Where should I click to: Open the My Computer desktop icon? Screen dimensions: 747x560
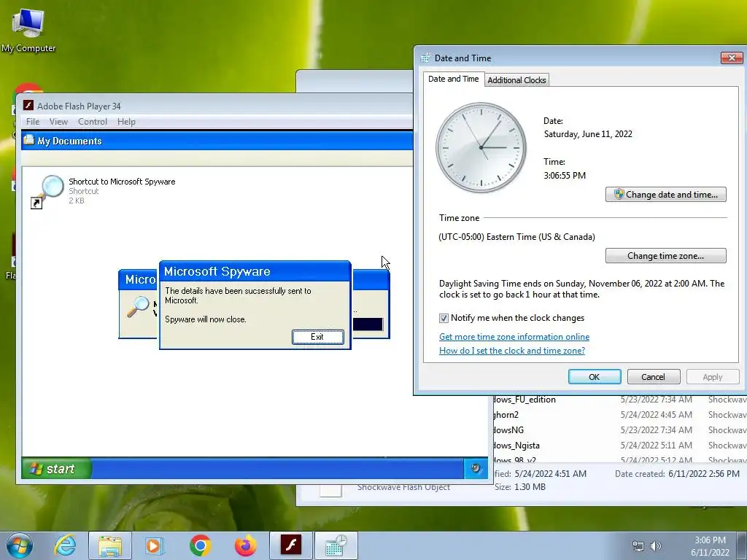pyautogui.click(x=28, y=30)
